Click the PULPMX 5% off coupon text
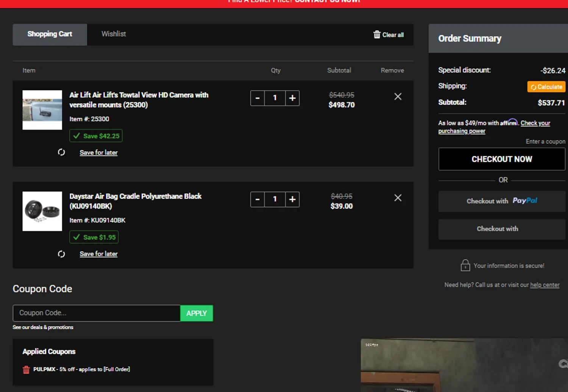The width and height of the screenshot is (568, 392). (x=81, y=369)
